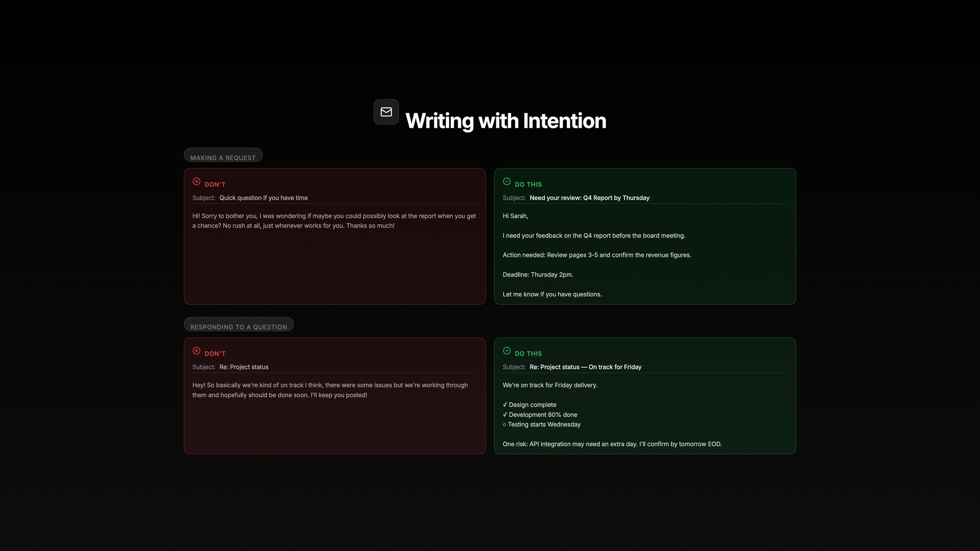Click 'Action needed: Review pages 3-5' line
This screenshot has width=980, height=551.
597,255
